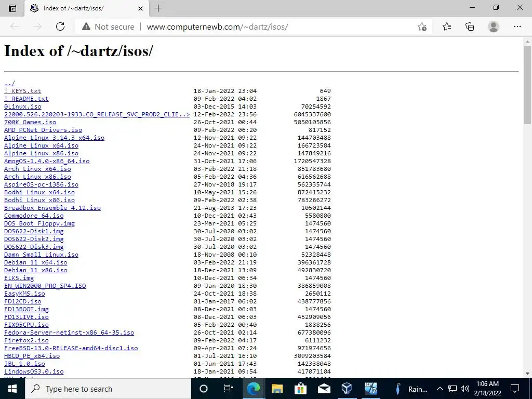Click the forward navigation arrow
The image size is (532, 399).
pyautogui.click(x=37, y=26)
